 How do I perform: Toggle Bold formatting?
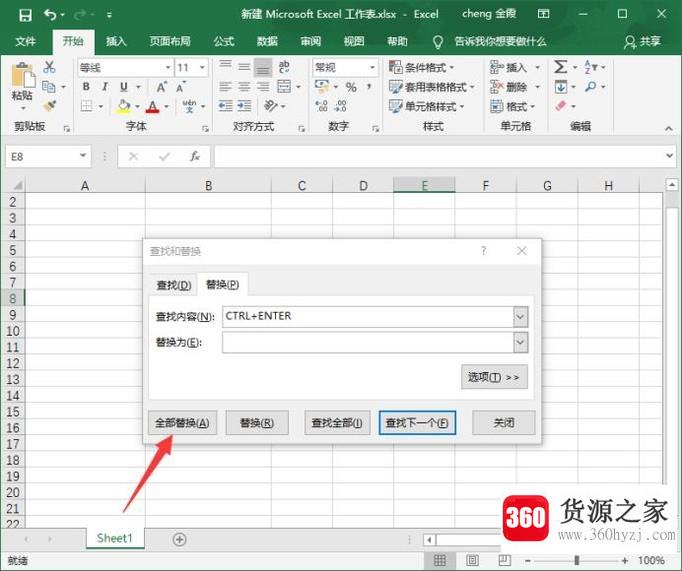[86, 87]
